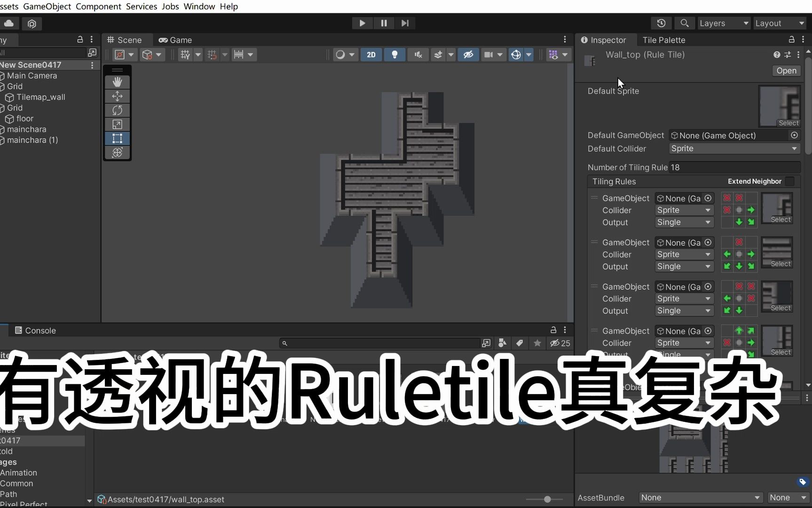Click the cloud services icon
The height and width of the screenshot is (508, 812).
[x=9, y=23]
